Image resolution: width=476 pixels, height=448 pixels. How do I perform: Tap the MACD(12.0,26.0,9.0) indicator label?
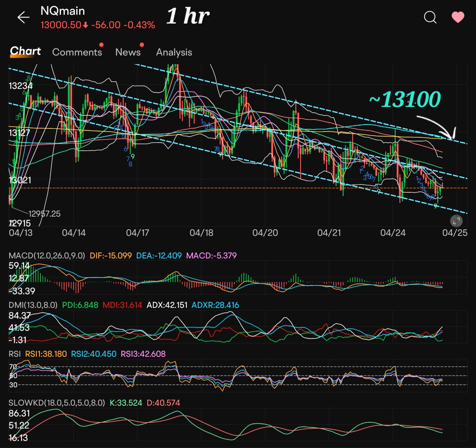(47, 256)
